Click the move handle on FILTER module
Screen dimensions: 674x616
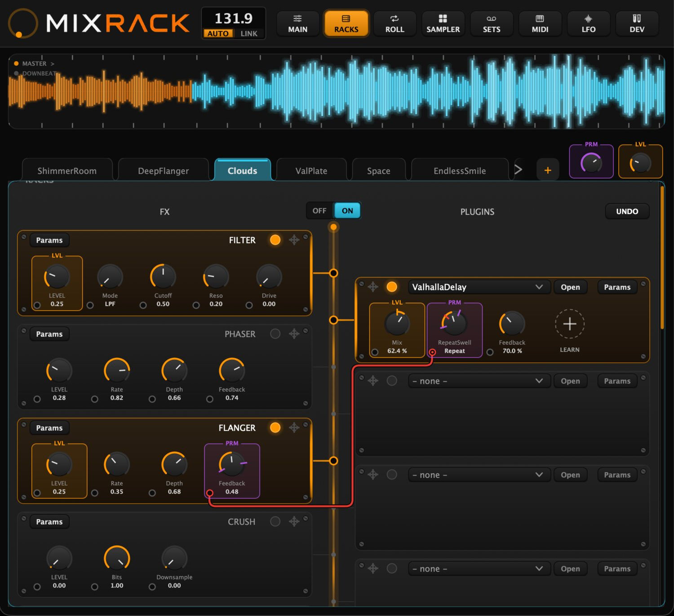294,240
